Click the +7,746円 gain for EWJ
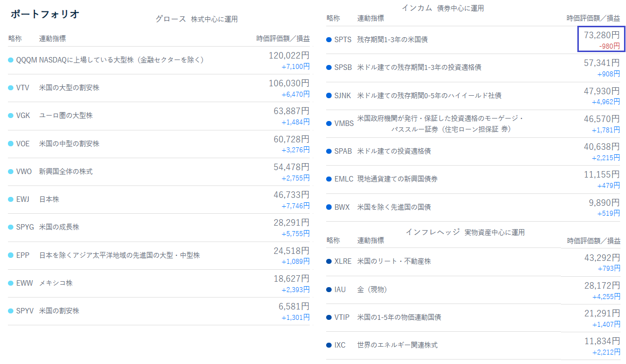 click(x=295, y=205)
